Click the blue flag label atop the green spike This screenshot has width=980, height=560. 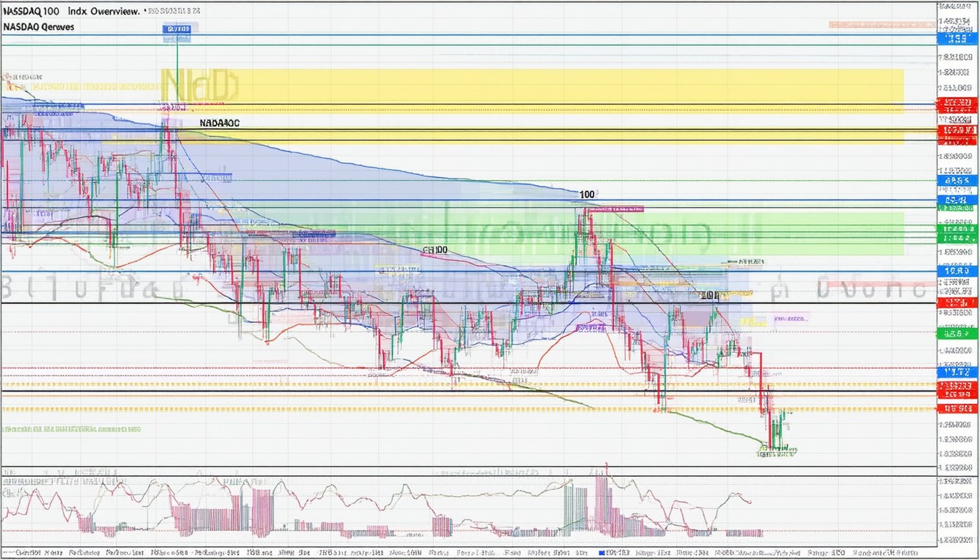(177, 29)
